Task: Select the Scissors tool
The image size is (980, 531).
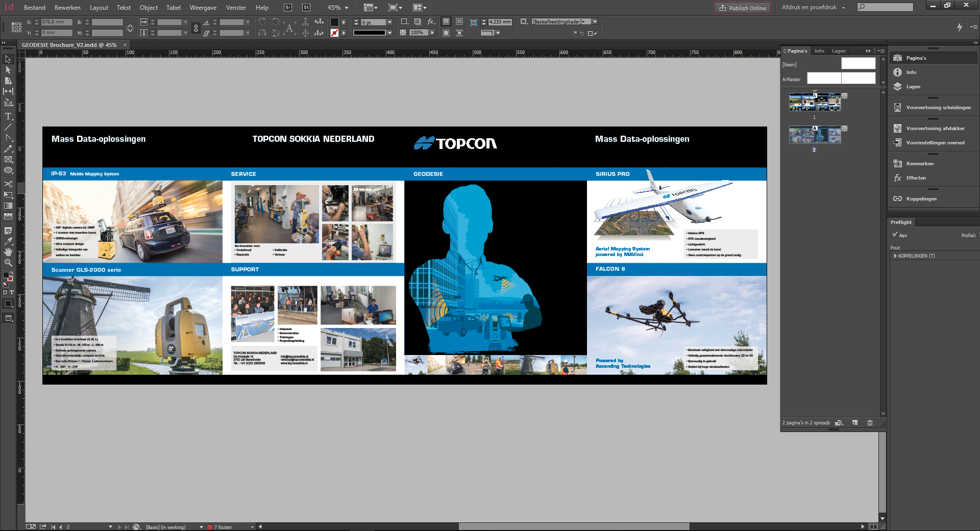Action: tap(8, 184)
